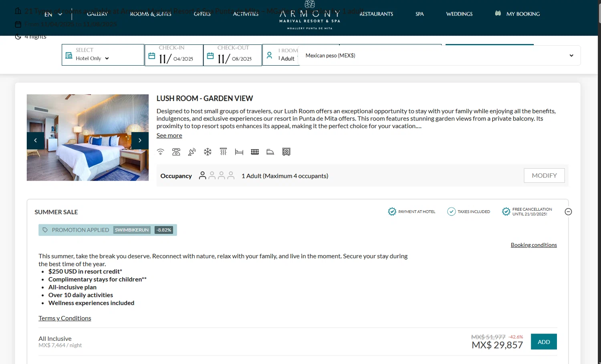Add the All Inclusive rate
601x364 pixels.
tap(544, 342)
